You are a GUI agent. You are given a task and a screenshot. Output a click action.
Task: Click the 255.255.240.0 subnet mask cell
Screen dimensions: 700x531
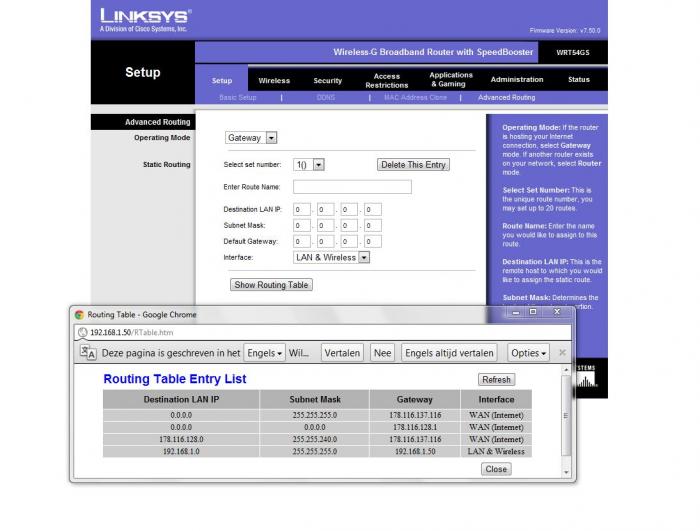click(x=315, y=439)
